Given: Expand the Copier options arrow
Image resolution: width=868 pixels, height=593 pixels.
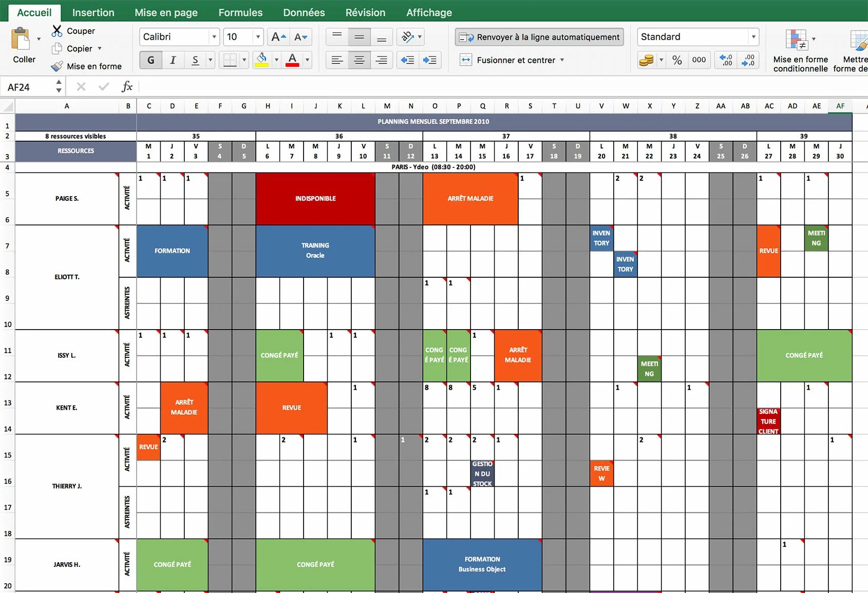Looking at the screenshot, I should (x=100, y=49).
